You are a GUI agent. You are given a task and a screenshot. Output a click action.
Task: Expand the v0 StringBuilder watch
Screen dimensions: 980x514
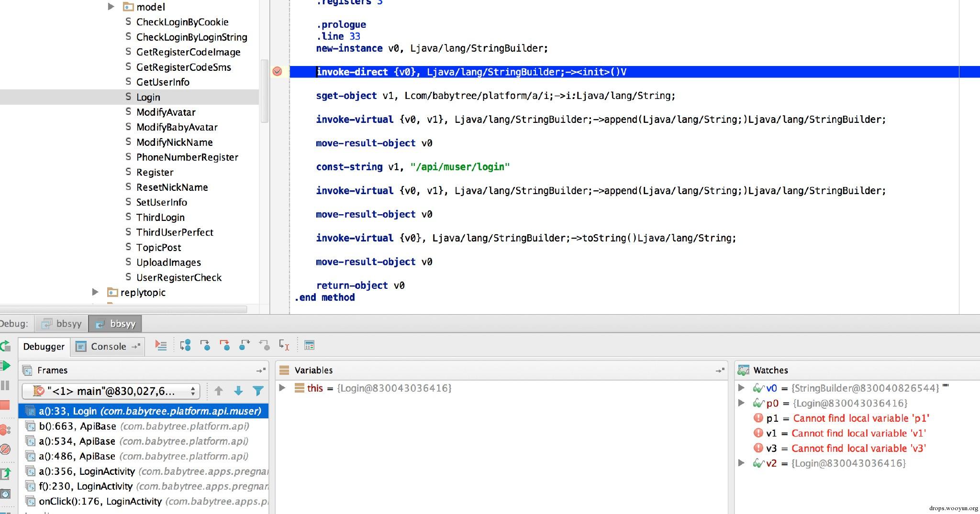pos(741,388)
